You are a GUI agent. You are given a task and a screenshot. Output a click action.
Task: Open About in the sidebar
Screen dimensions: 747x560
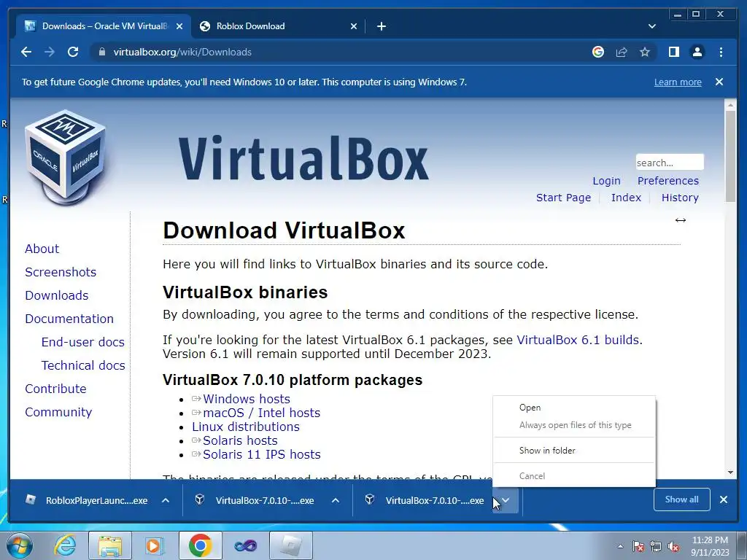click(42, 249)
